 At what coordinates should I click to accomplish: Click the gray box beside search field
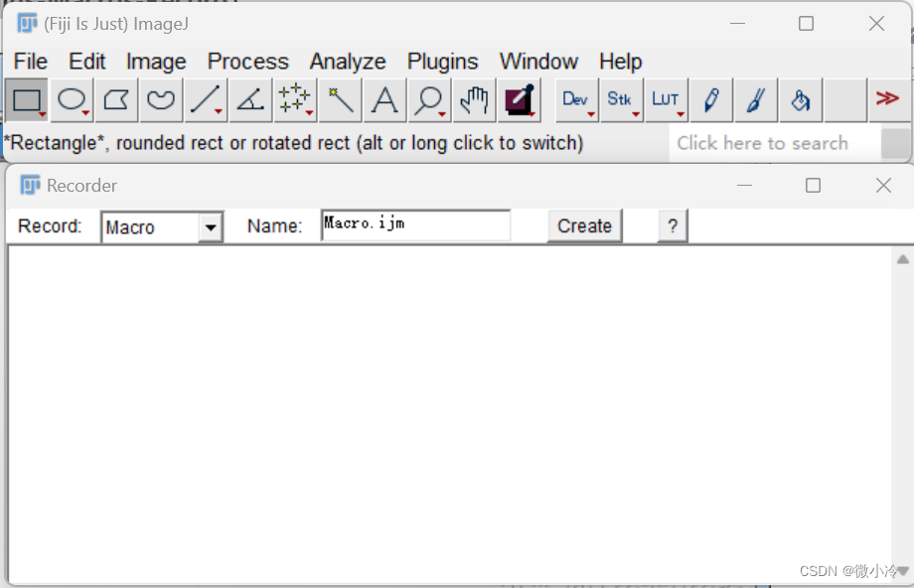pos(895,143)
